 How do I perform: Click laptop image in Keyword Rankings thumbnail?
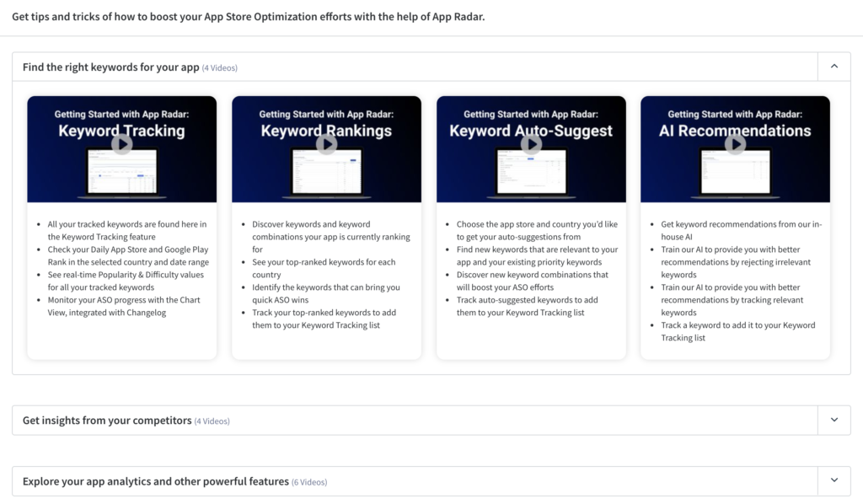click(326, 173)
